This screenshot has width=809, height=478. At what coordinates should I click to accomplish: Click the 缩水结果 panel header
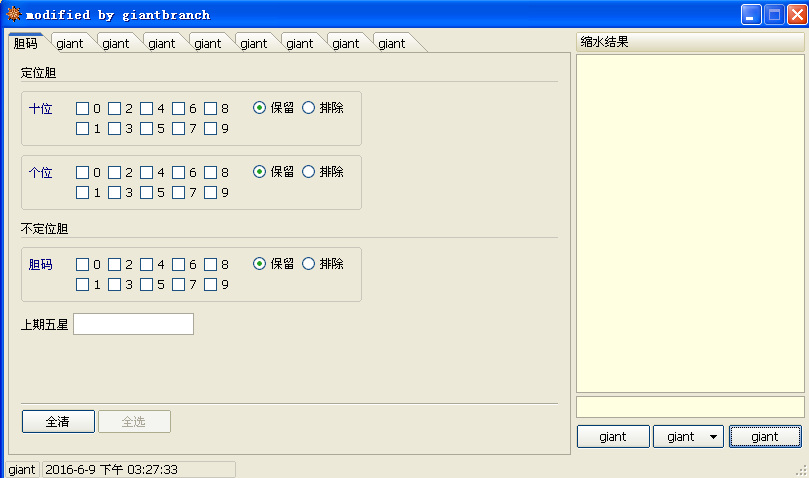[690, 42]
